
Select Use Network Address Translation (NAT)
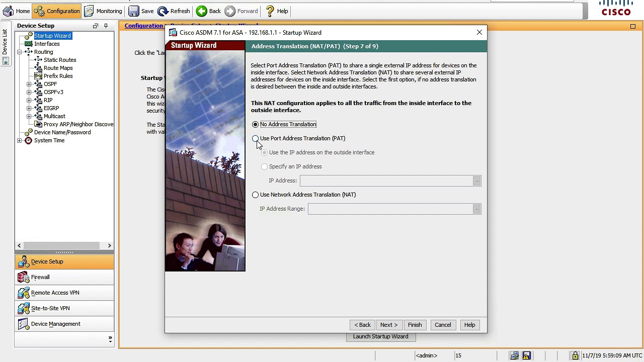[x=256, y=195]
